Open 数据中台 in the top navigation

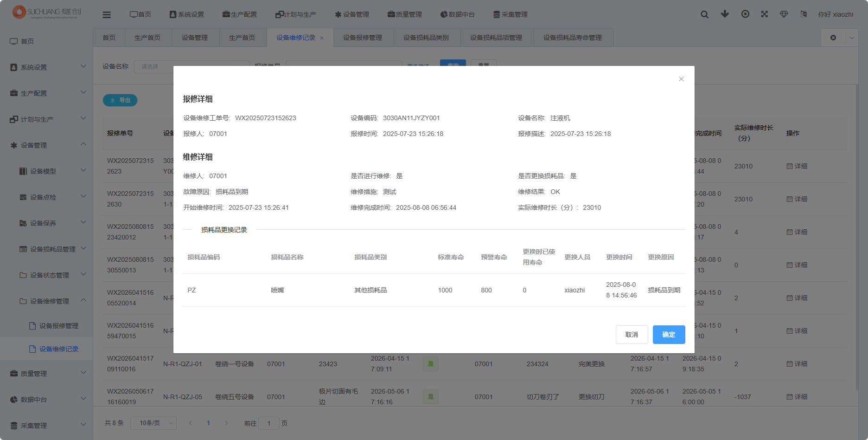458,14
